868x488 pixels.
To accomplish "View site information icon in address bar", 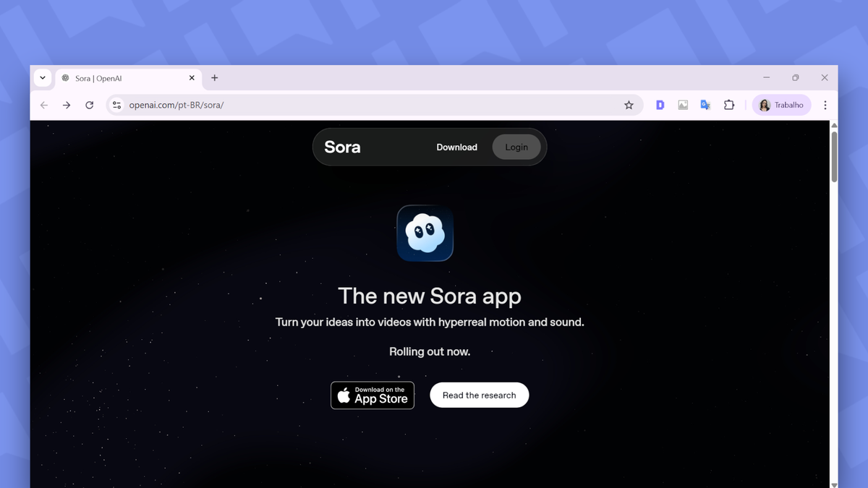I will pos(116,105).
